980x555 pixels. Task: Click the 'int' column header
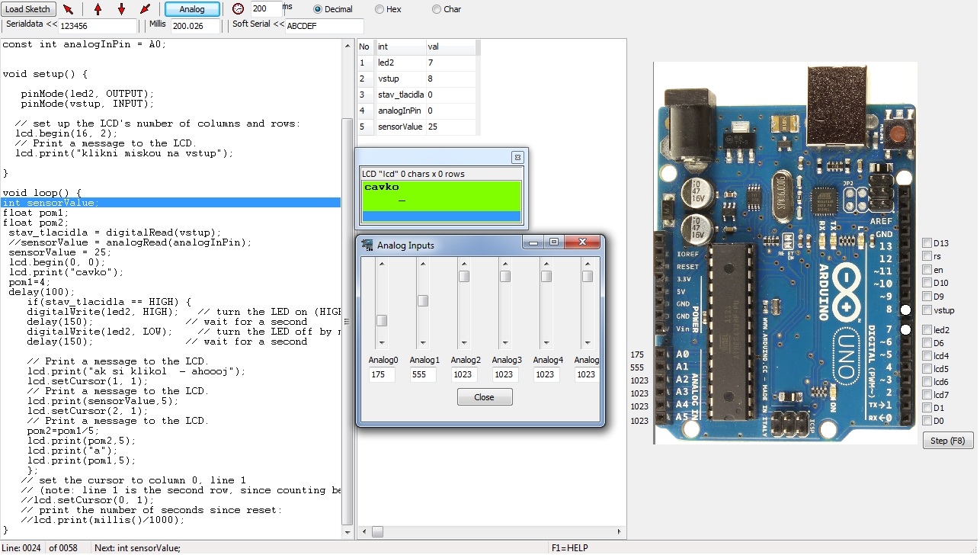pos(400,47)
